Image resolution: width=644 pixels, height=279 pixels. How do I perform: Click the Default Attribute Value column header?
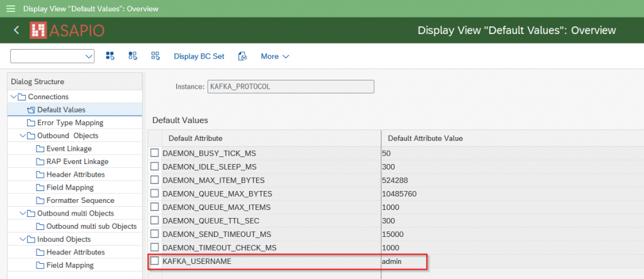point(426,138)
